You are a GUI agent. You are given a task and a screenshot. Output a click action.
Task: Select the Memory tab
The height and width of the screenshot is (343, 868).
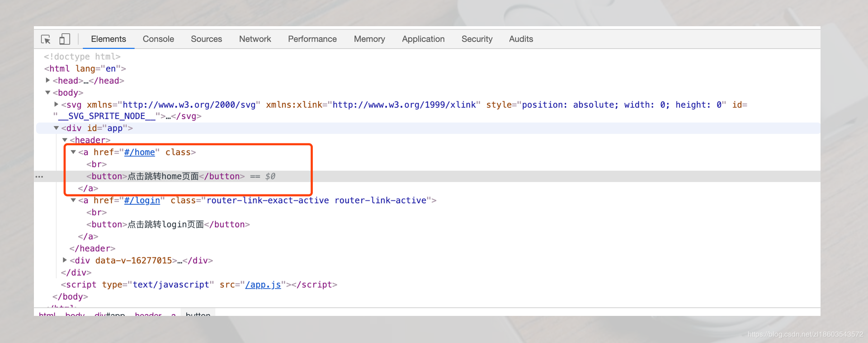point(369,39)
